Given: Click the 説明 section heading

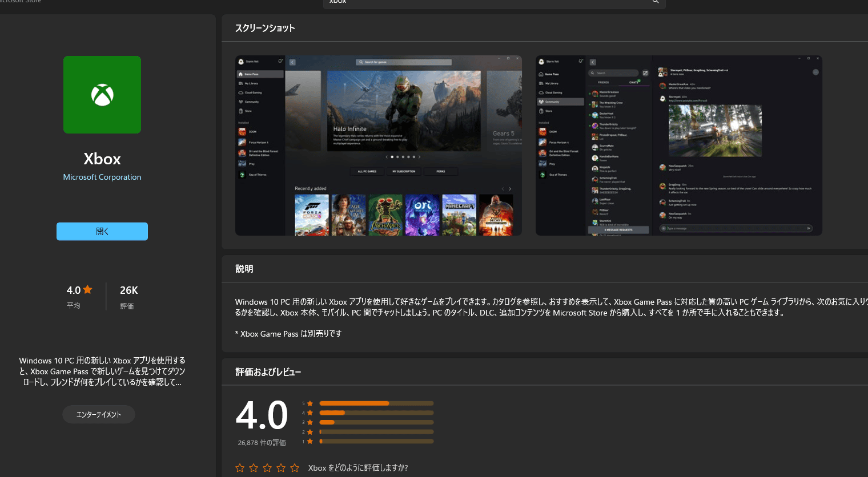Looking at the screenshot, I should coord(244,269).
